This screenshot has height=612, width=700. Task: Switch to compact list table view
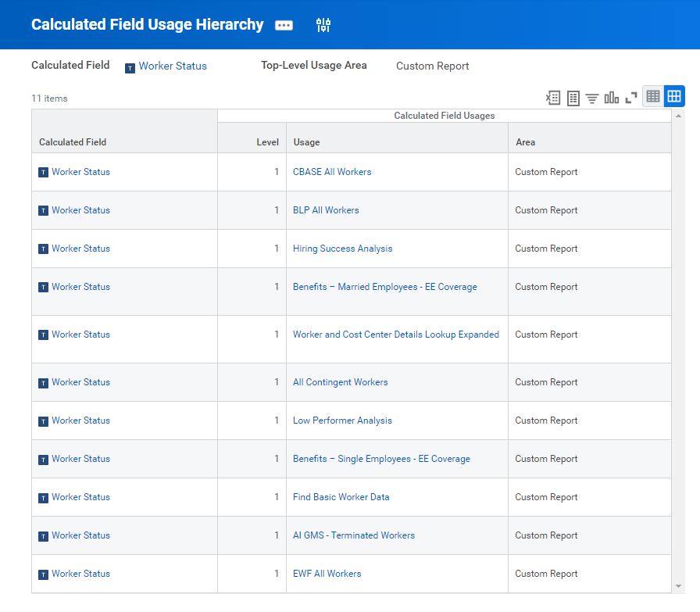point(652,96)
